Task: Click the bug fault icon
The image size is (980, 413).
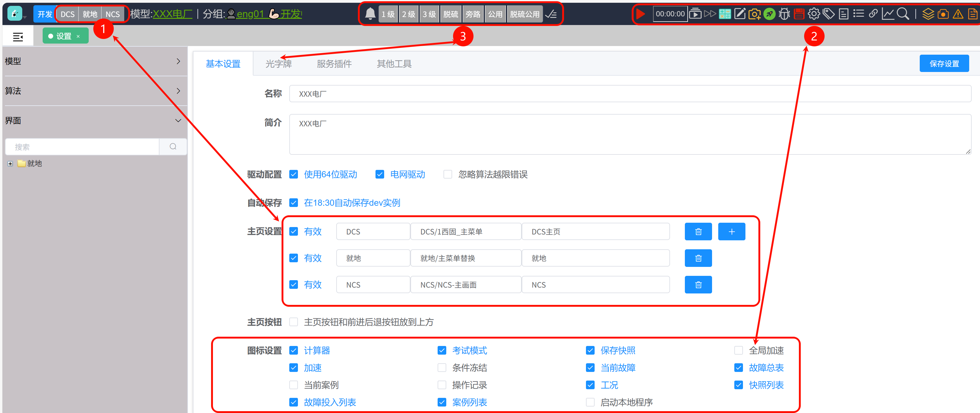Action: tap(784, 14)
